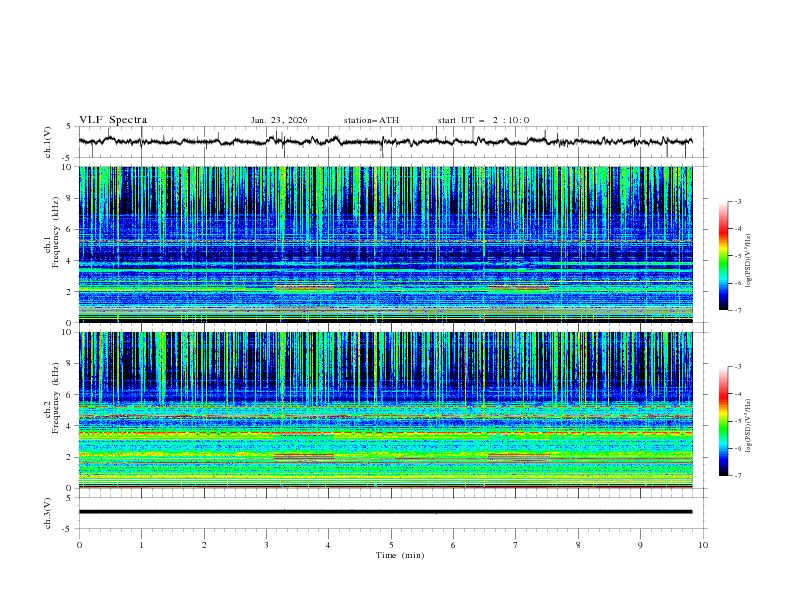Screen dimensions: 792x612
Task: Click the "2" tick label on the time axis
Action: [204, 545]
